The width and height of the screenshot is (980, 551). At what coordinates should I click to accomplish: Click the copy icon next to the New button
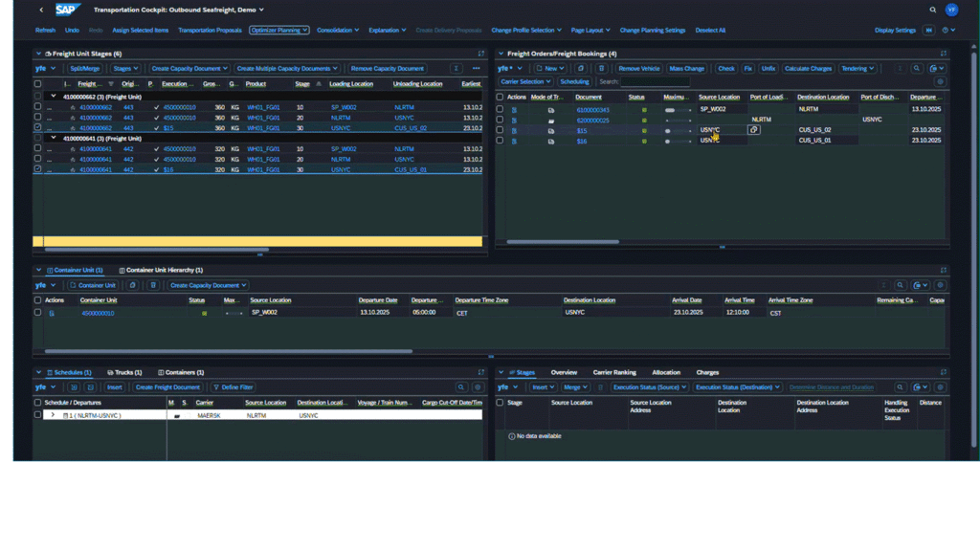[581, 69]
